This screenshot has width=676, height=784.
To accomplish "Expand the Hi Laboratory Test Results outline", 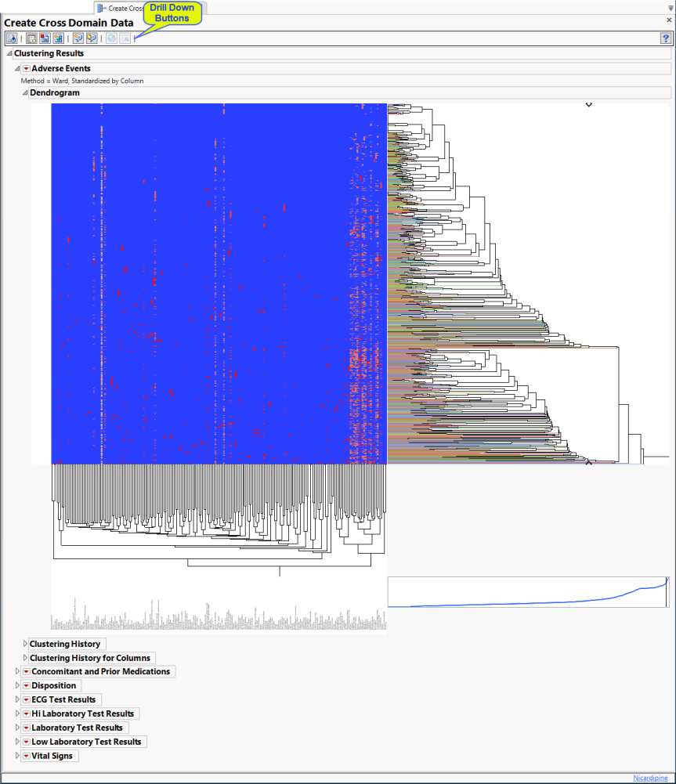I will (17, 714).
